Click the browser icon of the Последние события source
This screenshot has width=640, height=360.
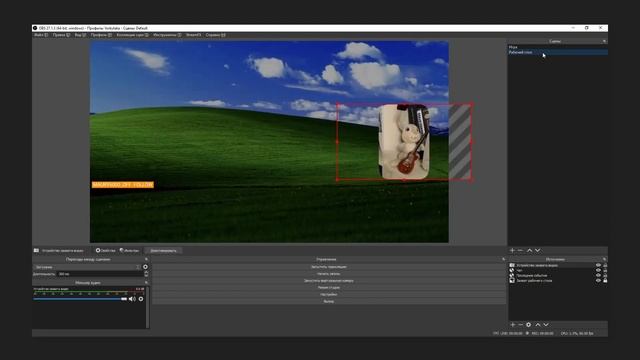[512, 276]
